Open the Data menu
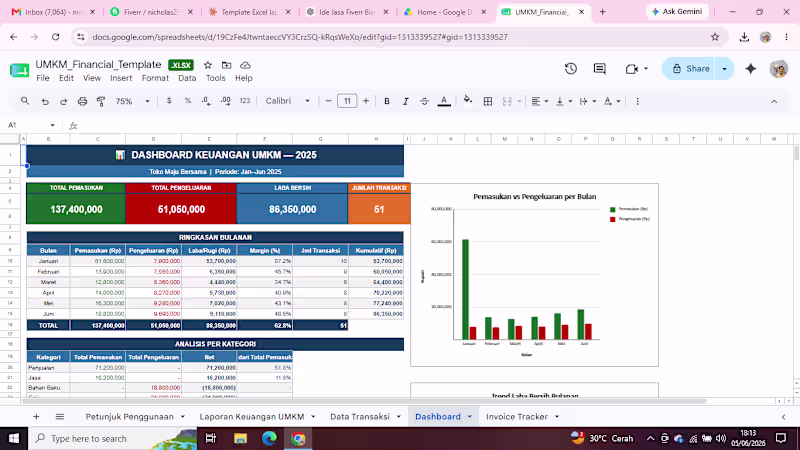Viewport: 800px width, 450px height. (187, 78)
